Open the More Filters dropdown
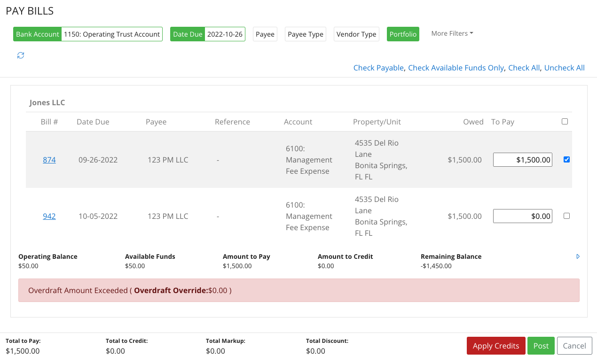The image size is (597, 364). pyautogui.click(x=451, y=33)
